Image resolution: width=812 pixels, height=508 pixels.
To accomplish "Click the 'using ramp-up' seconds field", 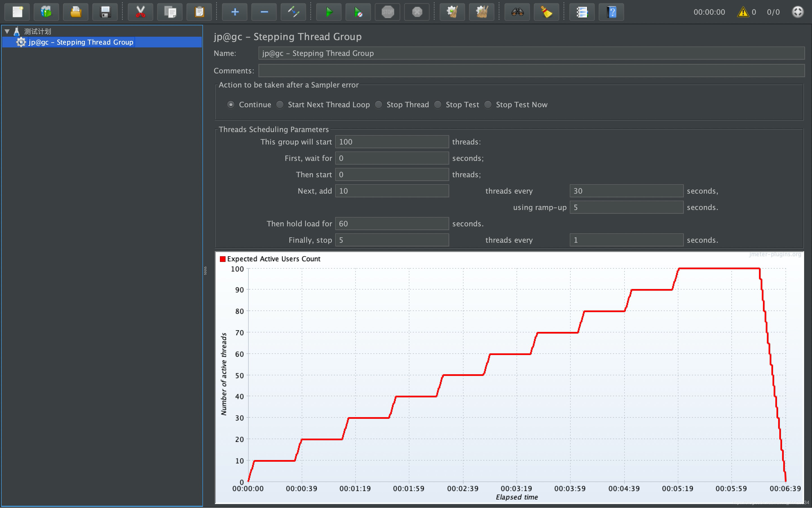I will (626, 207).
